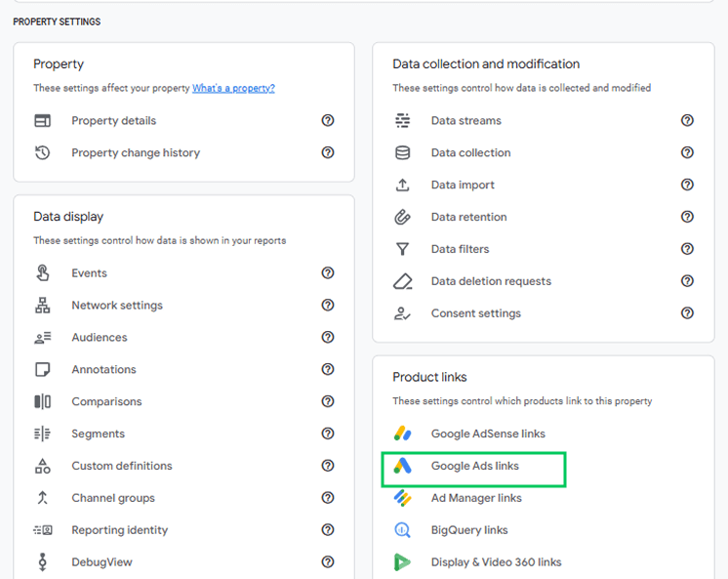
Task: Open the What's a property? link
Action: click(233, 88)
